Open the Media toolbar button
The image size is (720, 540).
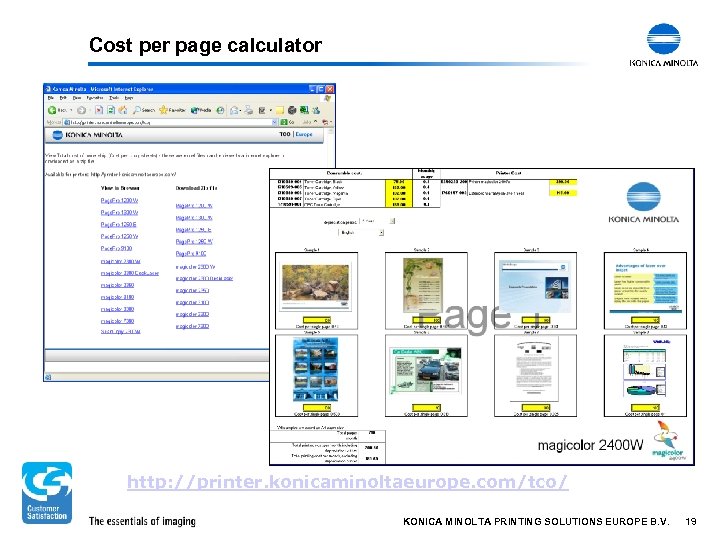pyautogui.click(x=201, y=110)
